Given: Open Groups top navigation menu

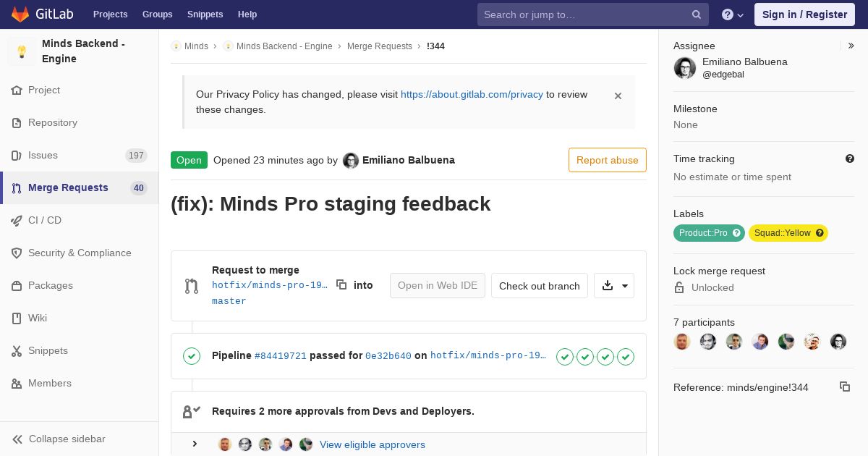Looking at the screenshot, I should click(x=157, y=14).
